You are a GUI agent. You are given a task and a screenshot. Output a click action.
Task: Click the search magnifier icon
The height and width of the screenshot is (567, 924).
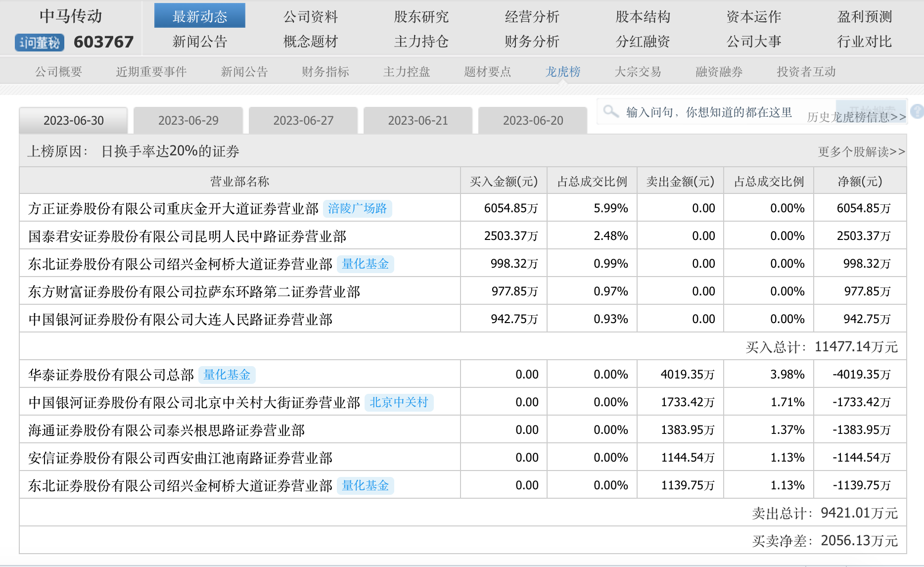pyautogui.click(x=611, y=111)
